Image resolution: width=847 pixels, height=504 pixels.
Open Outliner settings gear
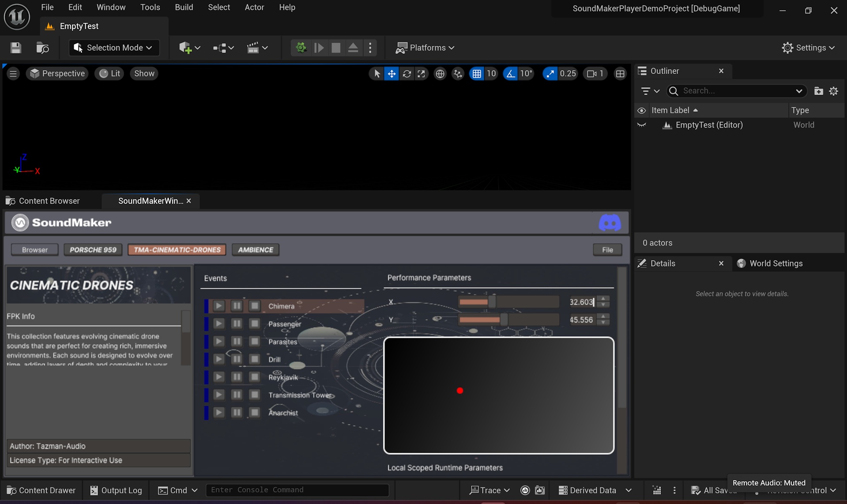click(x=833, y=91)
